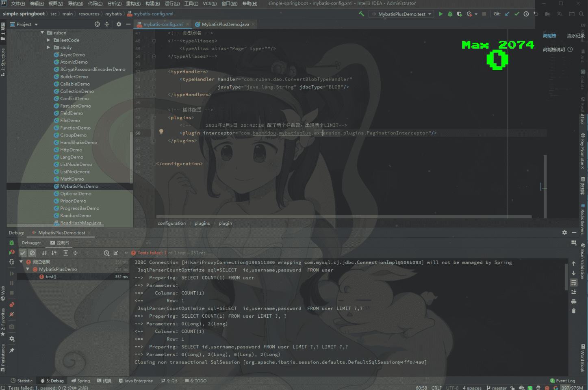Toggle soft-wrap in console output
This screenshot has height=390, width=588.
click(574, 282)
